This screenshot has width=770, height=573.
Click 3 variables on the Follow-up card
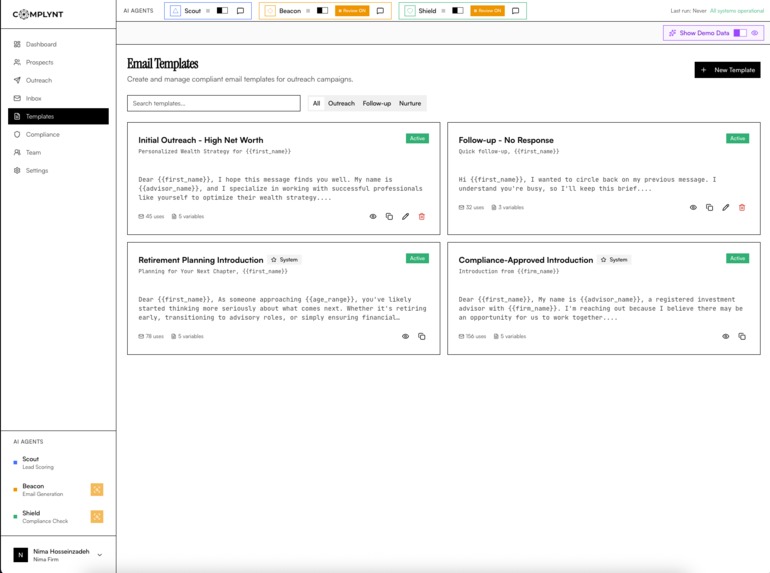(508, 208)
